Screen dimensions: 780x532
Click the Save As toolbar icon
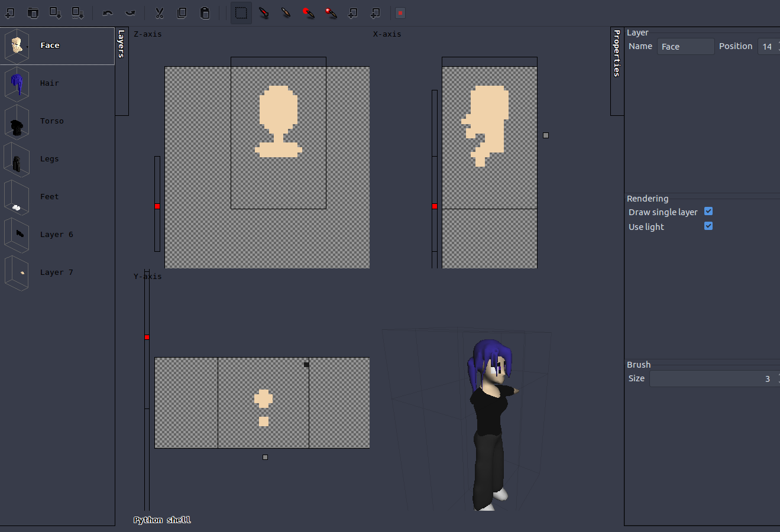point(78,13)
